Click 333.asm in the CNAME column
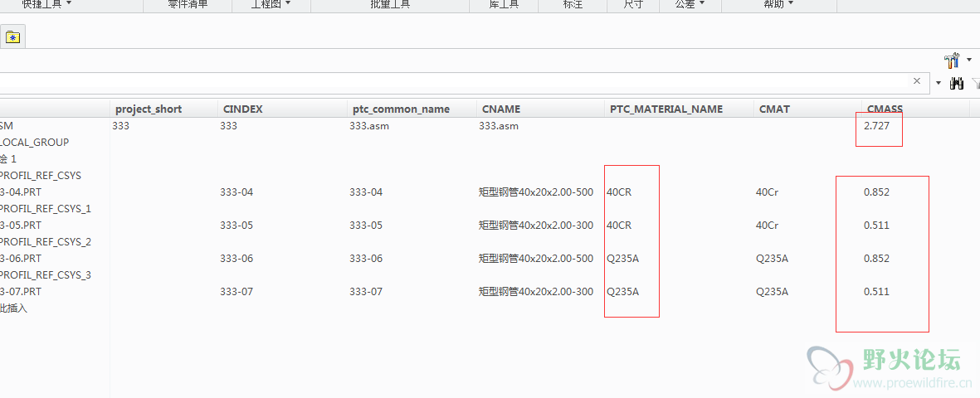This screenshot has width=980, height=398. 499,125
